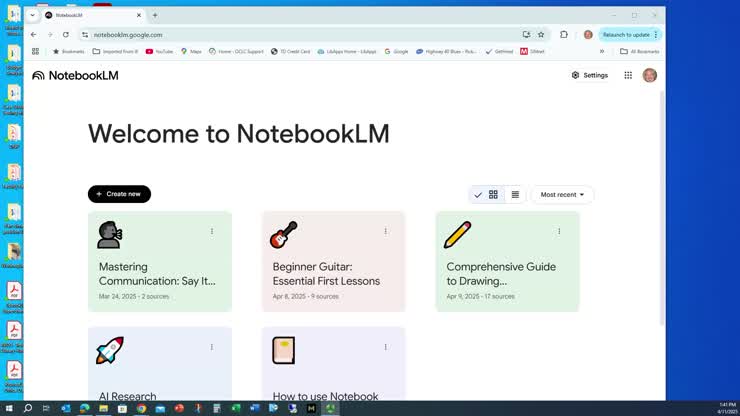Open the account avatar in NotebookLM header
Screen dimensions: 740x416
[x=649, y=75]
